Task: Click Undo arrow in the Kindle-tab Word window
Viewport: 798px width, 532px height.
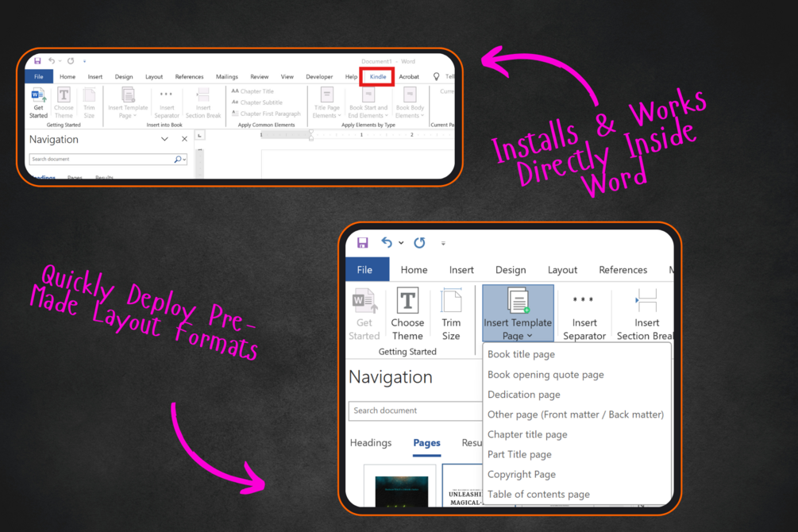Action: (52, 61)
